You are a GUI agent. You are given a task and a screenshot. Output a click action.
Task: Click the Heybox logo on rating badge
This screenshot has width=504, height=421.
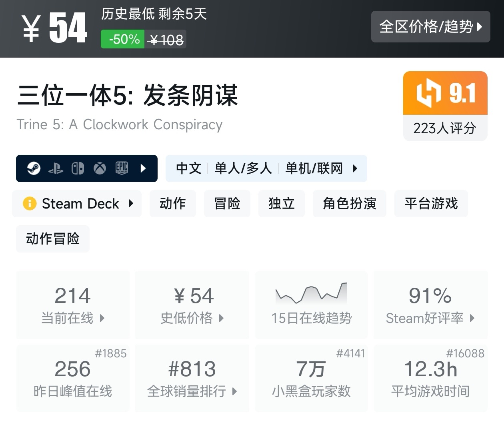point(429,93)
